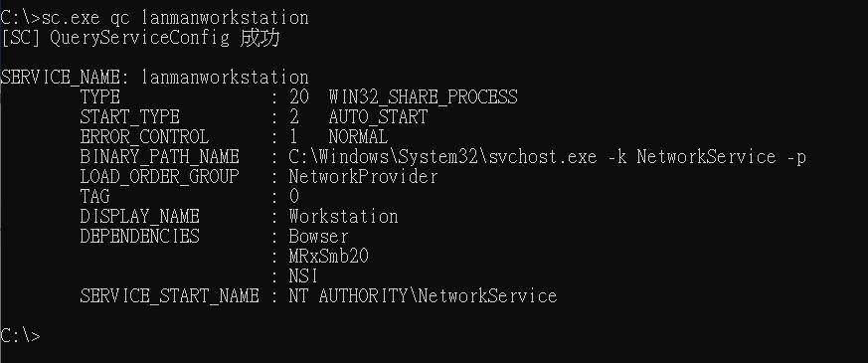Select the NSI dependency entry

(303, 275)
